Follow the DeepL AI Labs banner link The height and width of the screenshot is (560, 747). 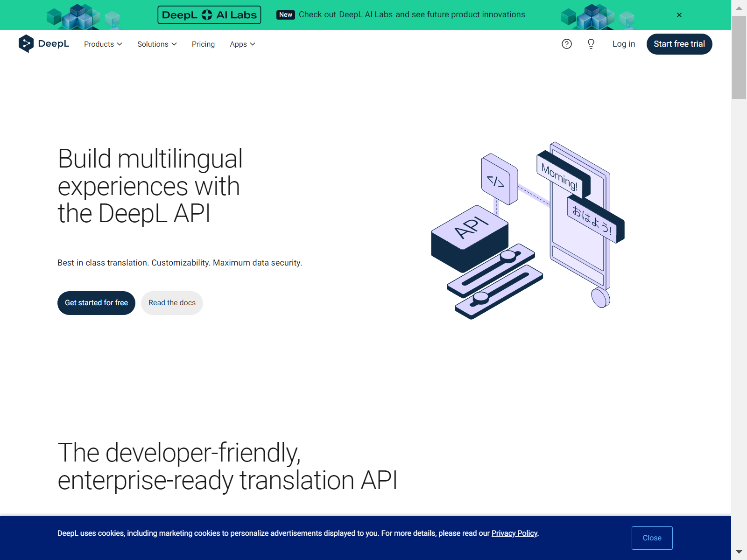tap(366, 14)
